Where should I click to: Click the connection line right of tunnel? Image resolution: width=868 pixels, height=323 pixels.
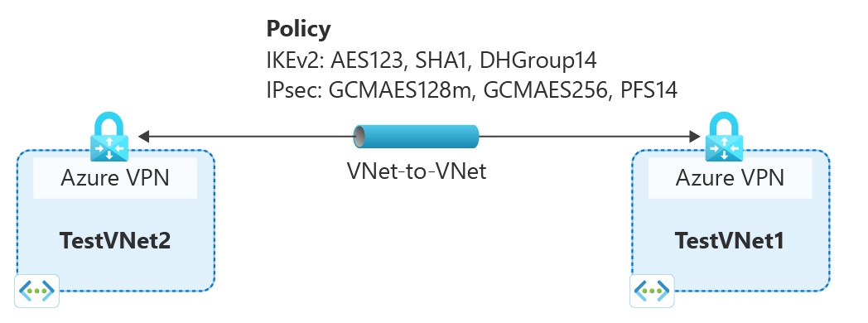(584, 137)
